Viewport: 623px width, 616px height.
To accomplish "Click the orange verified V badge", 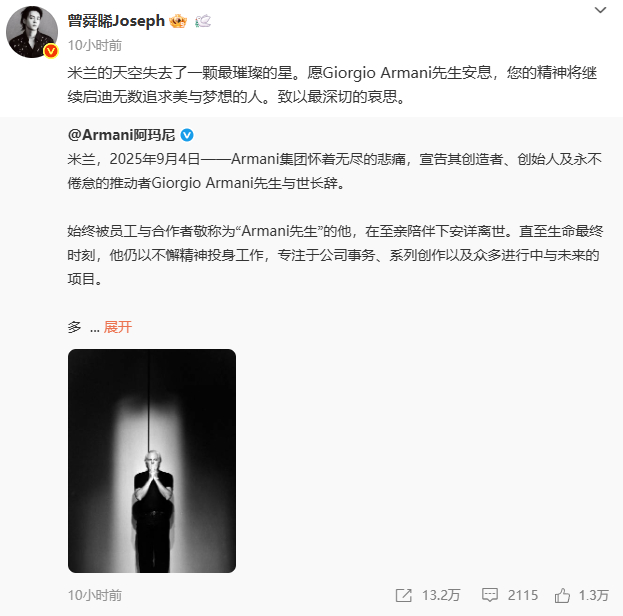I will 51,51.
